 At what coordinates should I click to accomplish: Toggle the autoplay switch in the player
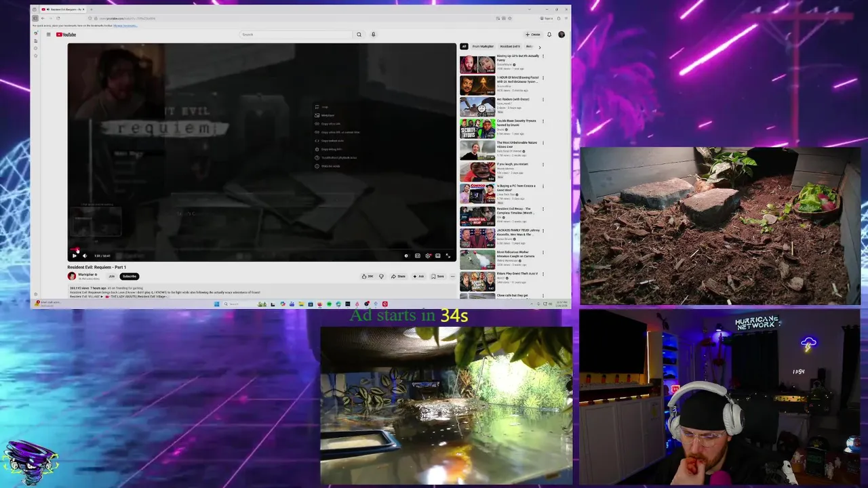(x=406, y=256)
